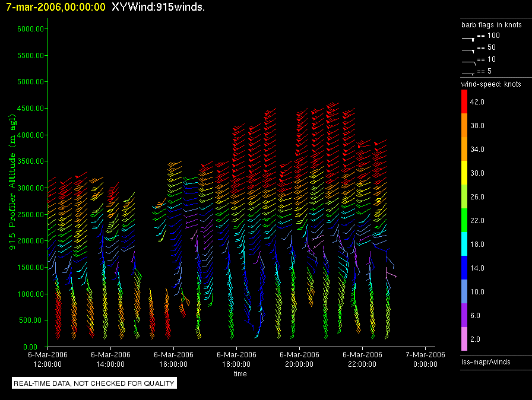Click the XYWind:915winds plot title
The image size is (532, 400).
click(158, 7)
